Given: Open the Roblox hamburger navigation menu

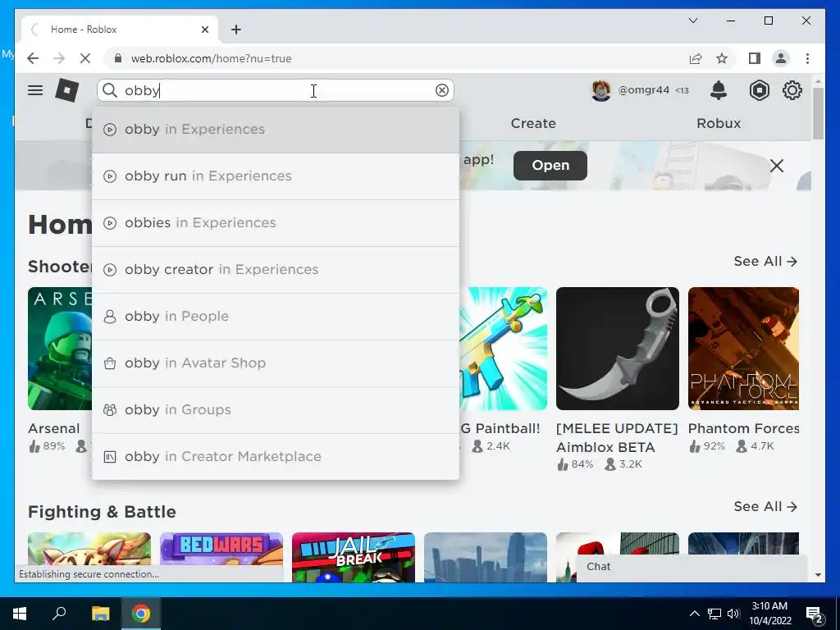Looking at the screenshot, I should [x=35, y=90].
